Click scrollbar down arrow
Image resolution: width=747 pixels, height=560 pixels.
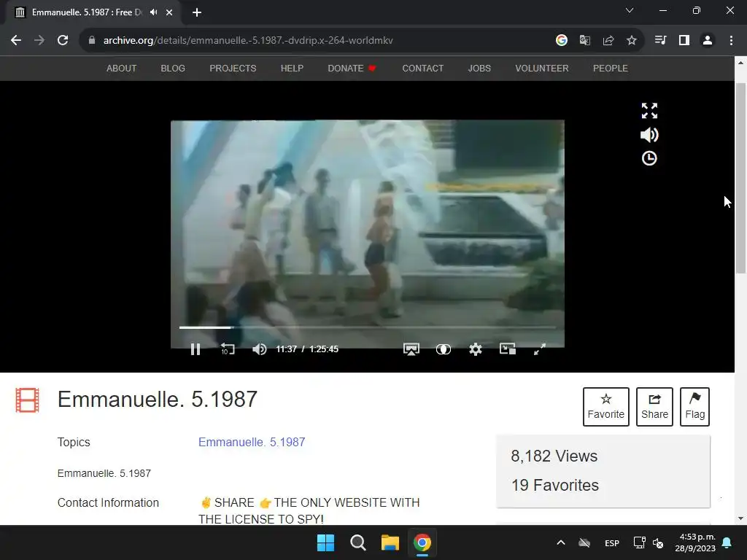(x=741, y=518)
